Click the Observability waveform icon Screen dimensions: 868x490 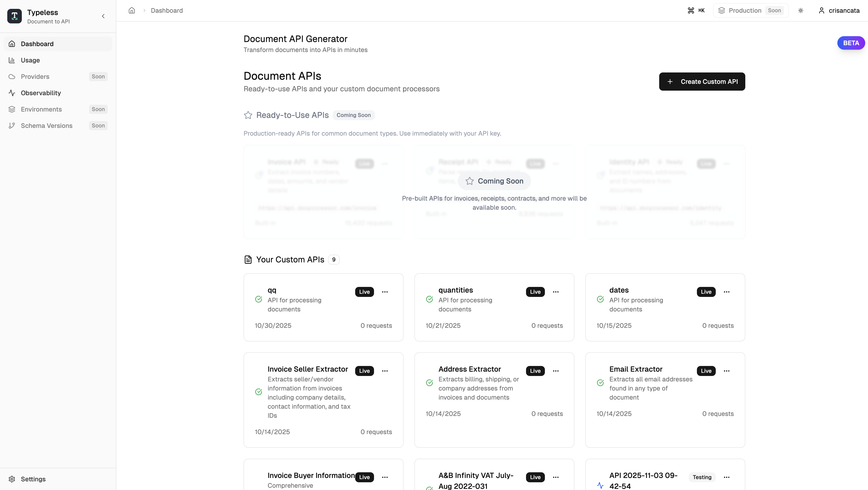[x=12, y=93]
